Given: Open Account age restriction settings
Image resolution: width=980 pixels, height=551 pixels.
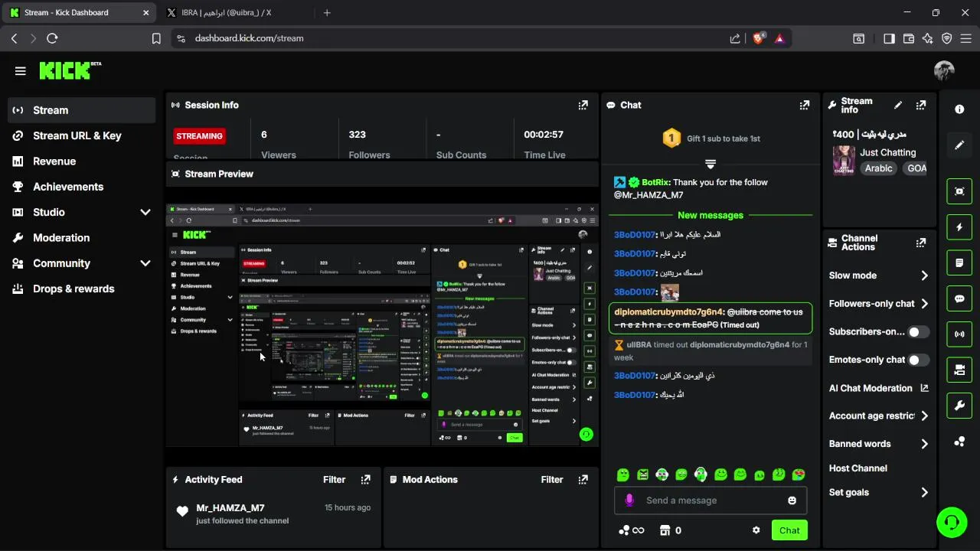Looking at the screenshot, I should pos(879,416).
